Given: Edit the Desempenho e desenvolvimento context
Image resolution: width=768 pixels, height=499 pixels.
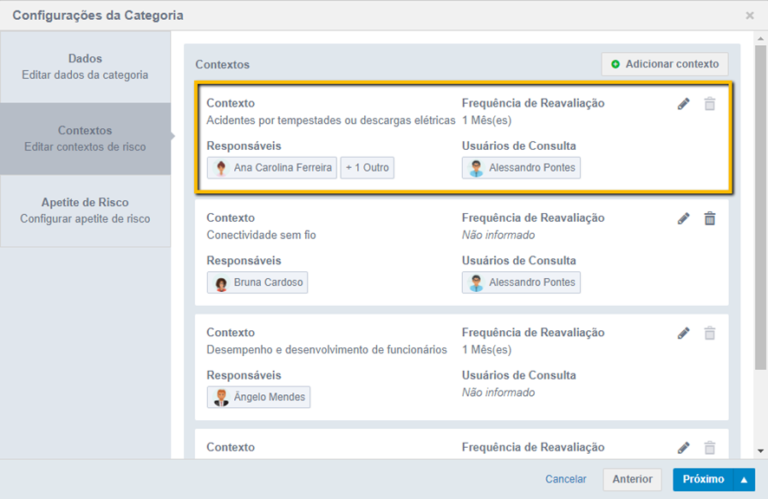Looking at the screenshot, I should click(684, 334).
